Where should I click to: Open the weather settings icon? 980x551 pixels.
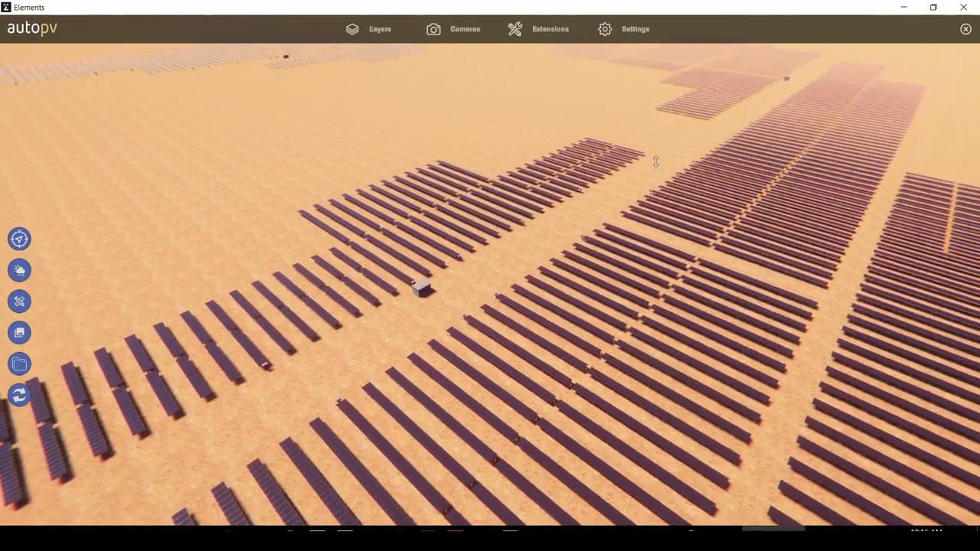(x=19, y=270)
